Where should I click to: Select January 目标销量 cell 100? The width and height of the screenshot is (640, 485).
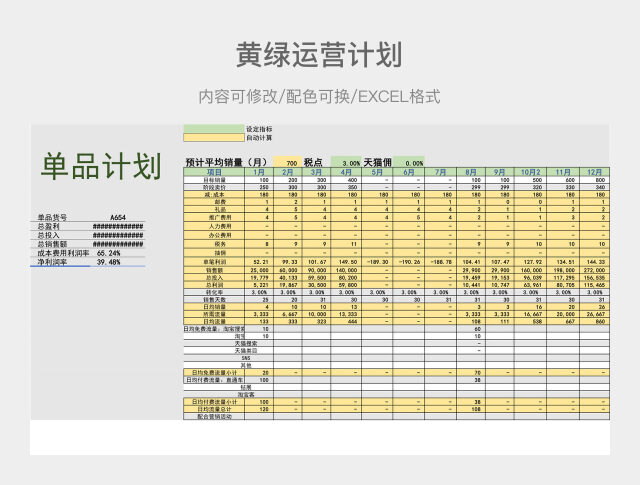[x=259, y=180]
